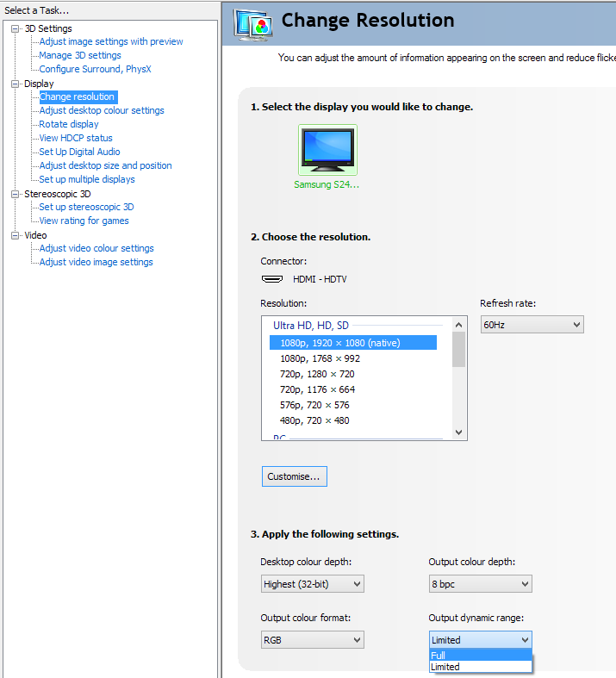The height and width of the screenshot is (678, 616).
Task: Open Adjust image settings with preview
Action: [x=111, y=41]
